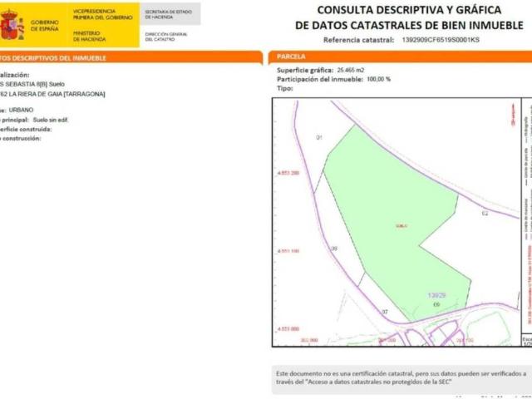Click the 'MINISTERIO DE HACIENDA' label
The height and width of the screenshot is (399, 532).
(x=90, y=37)
